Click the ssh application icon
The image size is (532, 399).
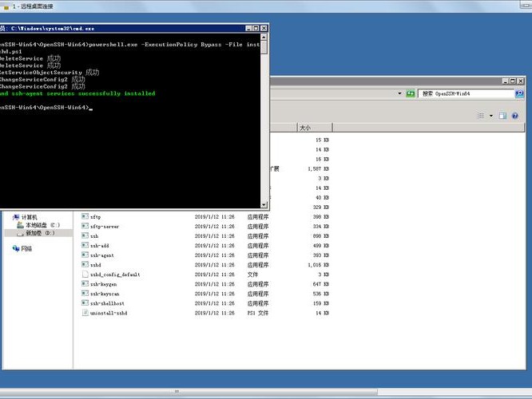click(85, 235)
